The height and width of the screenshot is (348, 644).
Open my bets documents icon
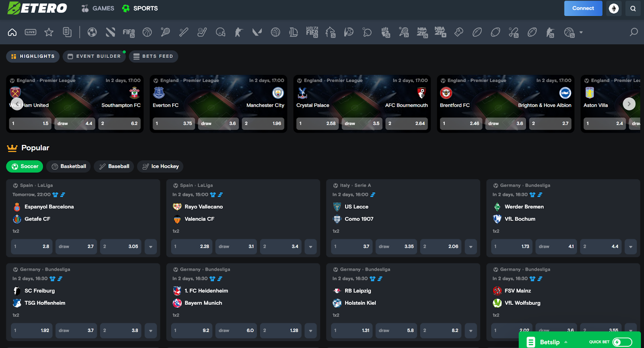pyautogui.click(x=67, y=32)
